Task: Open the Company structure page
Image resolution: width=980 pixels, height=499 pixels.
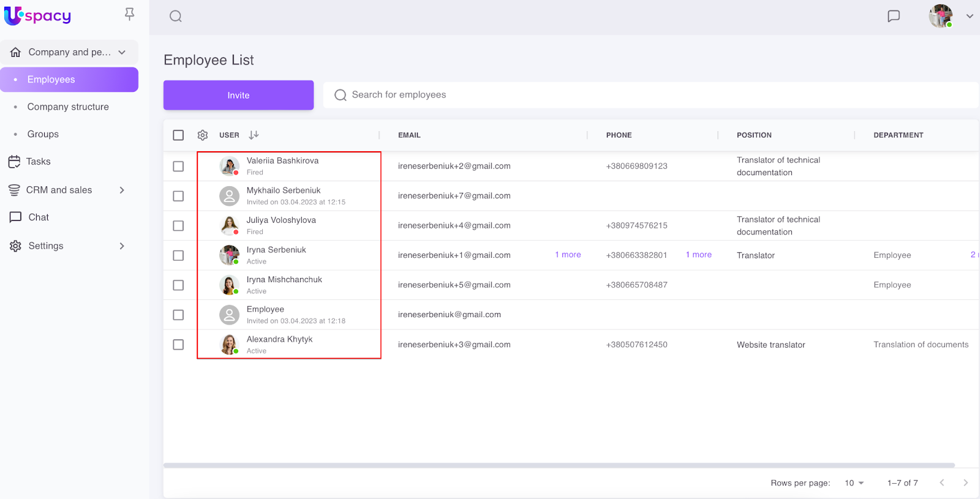Action: pyautogui.click(x=68, y=107)
